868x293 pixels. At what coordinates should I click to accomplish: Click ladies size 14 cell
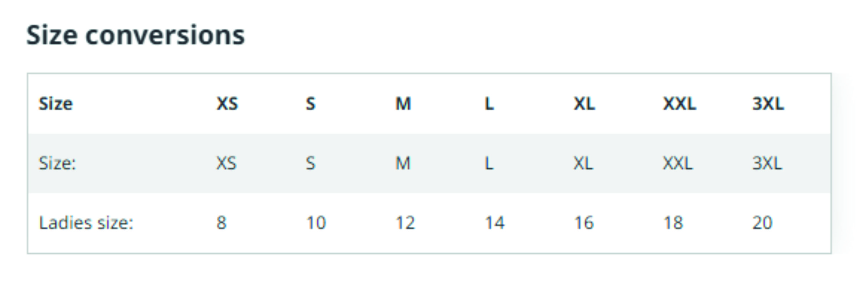pos(495,223)
